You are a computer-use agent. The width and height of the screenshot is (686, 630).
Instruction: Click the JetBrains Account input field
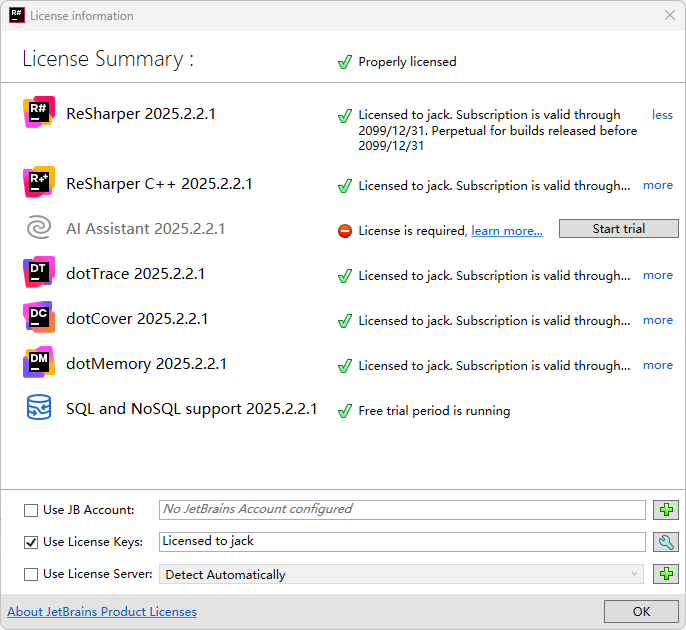[x=402, y=509]
